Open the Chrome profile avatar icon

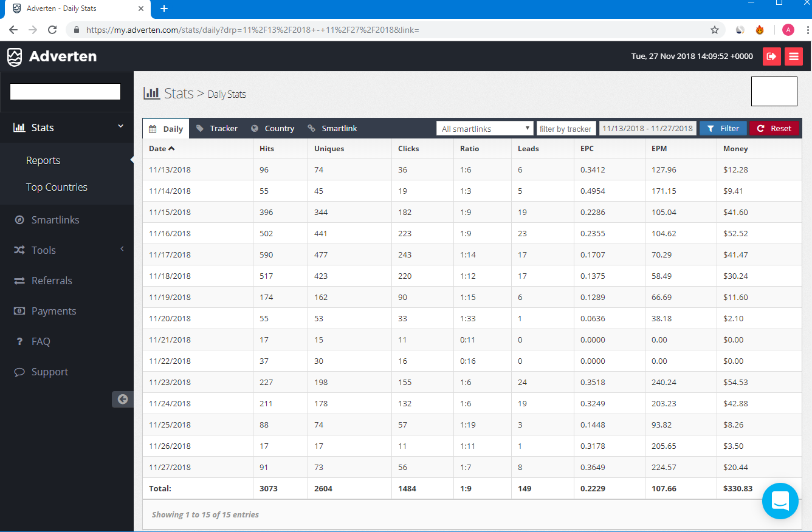pyautogui.click(x=788, y=30)
